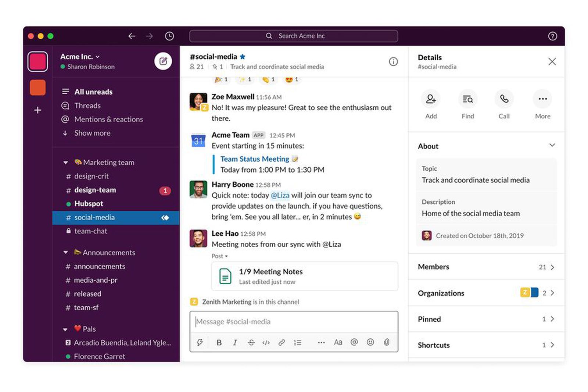Open the emoji picker in the message toolbar

pos(370,342)
